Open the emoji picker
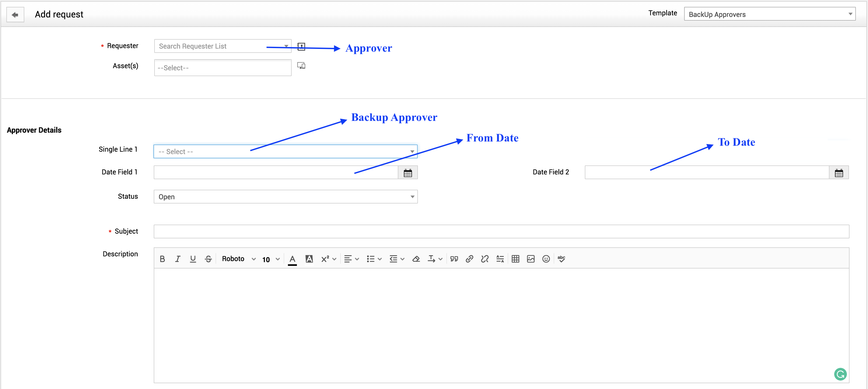The height and width of the screenshot is (389, 868). tap(546, 259)
